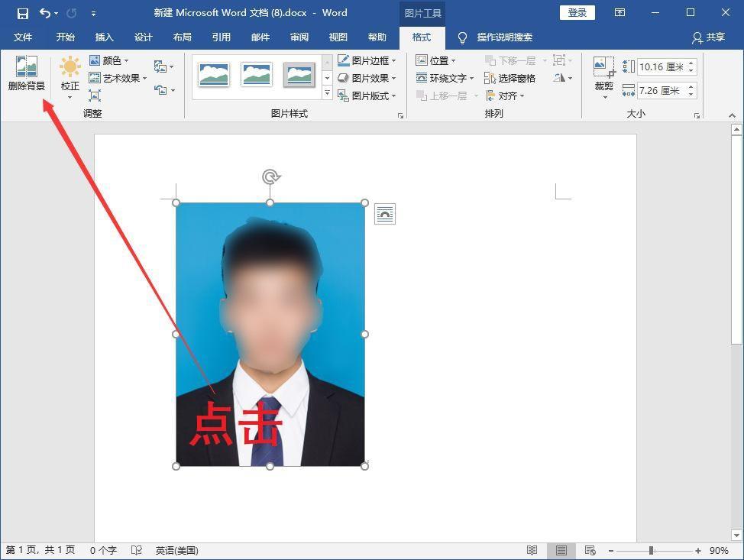Click the 登录 sign-in button
The width and height of the screenshot is (744, 560).
point(577,12)
